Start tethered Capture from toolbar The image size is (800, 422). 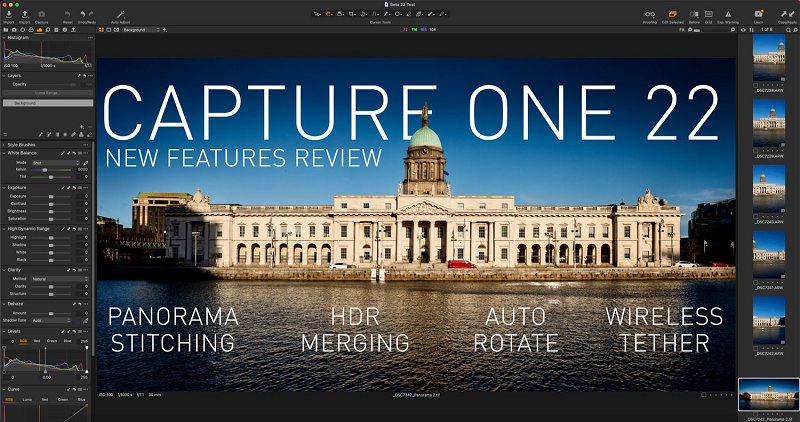coord(41,14)
